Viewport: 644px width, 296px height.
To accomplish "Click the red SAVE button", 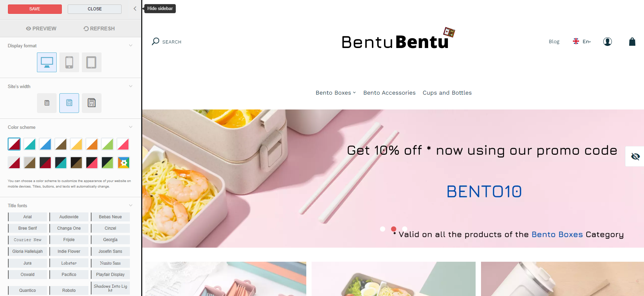I will (x=35, y=9).
